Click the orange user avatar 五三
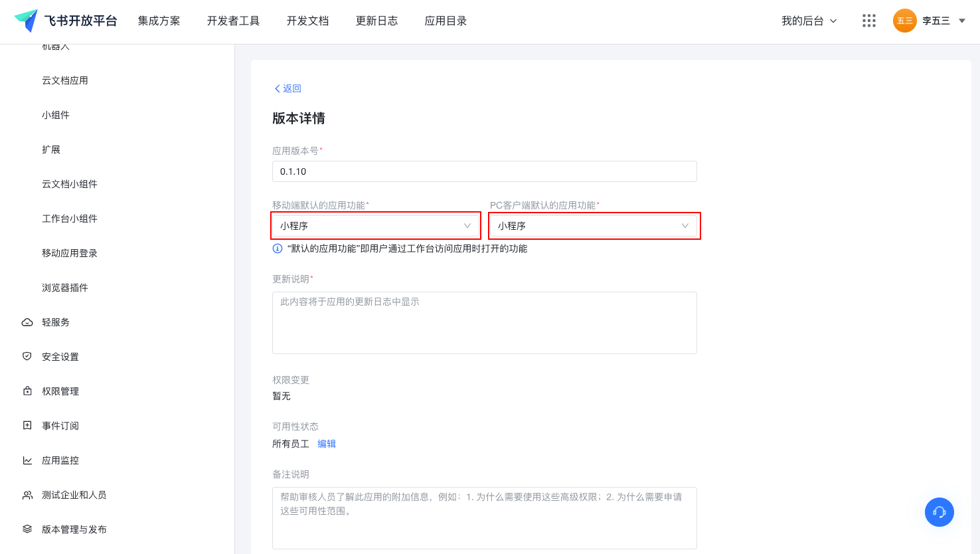The height and width of the screenshot is (554, 980). tap(904, 21)
